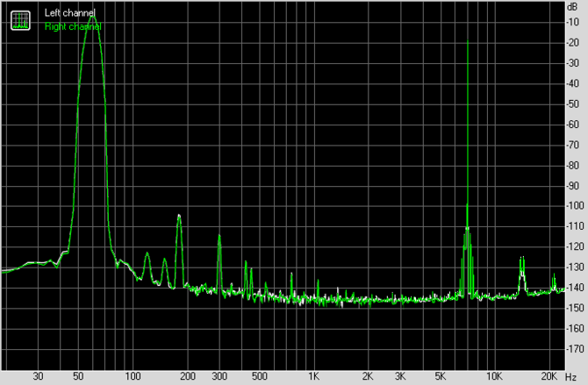Click the narrow 7 kHz spike top
Image resolution: width=588 pixels, height=385 pixels.
[467, 42]
